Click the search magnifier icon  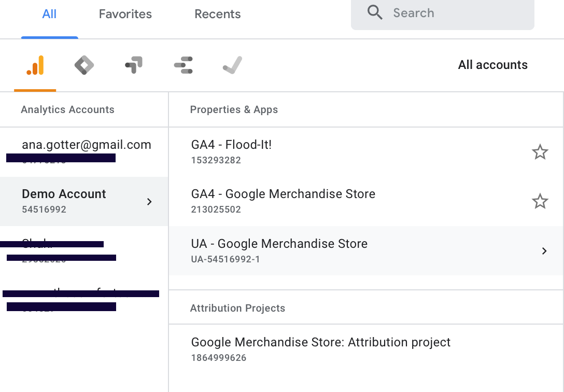[x=374, y=12]
